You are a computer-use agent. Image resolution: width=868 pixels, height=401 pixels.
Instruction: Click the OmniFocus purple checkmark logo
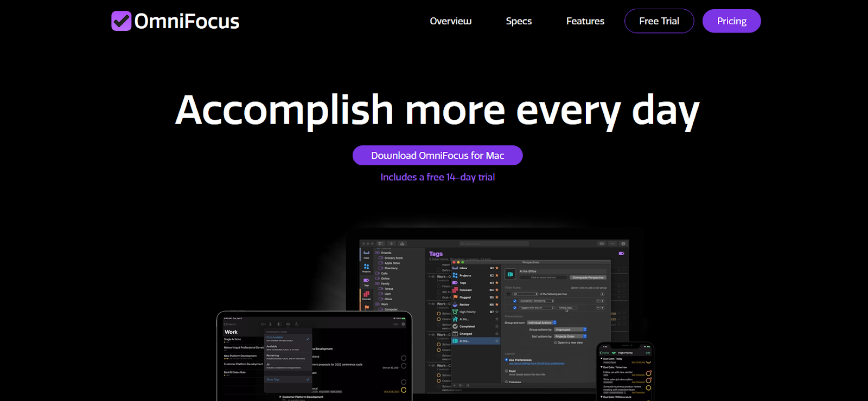tap(122, 21)
